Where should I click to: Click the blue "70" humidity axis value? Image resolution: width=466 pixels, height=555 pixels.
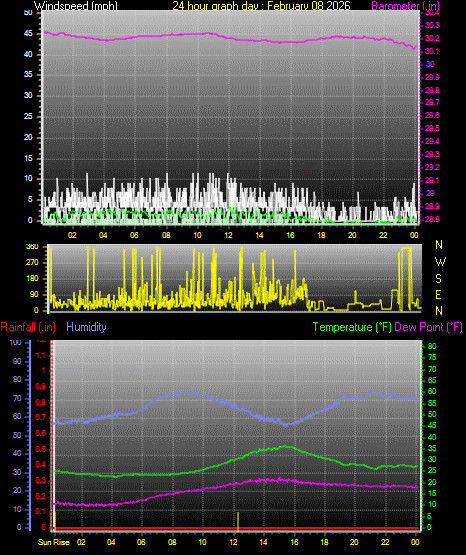click(17, 398)
